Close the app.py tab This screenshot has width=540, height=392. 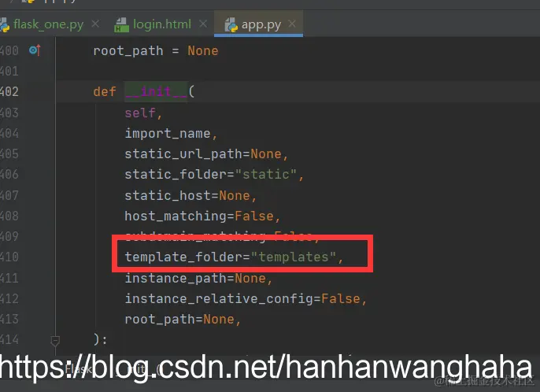[x=292, y=24]
